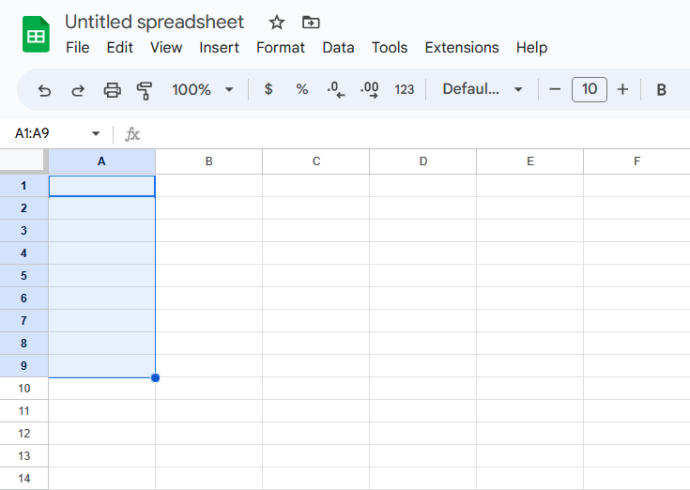Open the Format menu

click(x=280, y=48)
